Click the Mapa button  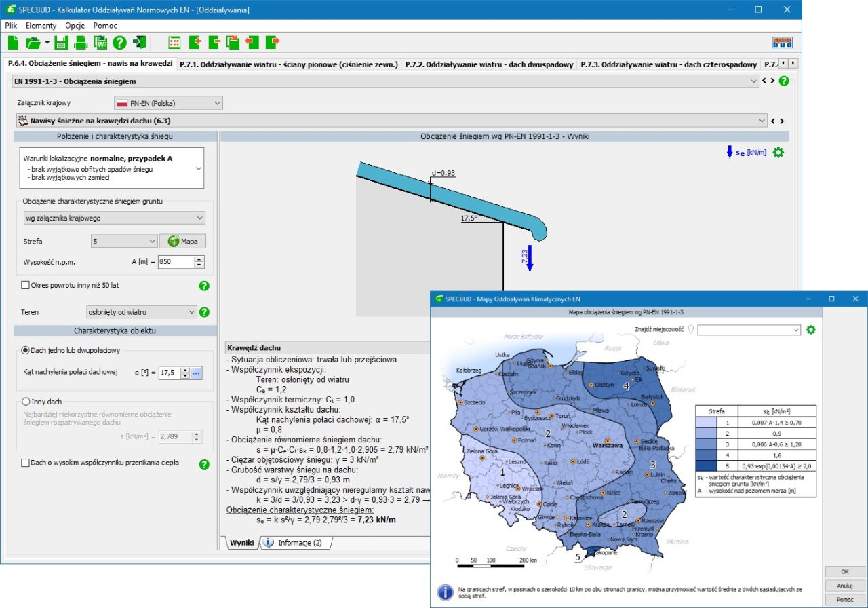tap(182, 241)
